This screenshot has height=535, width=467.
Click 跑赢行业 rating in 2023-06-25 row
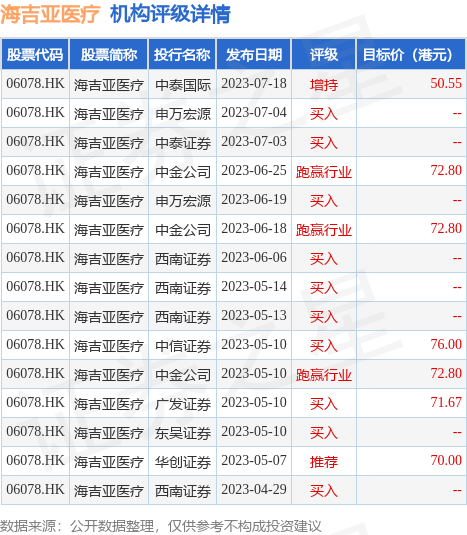(x=324, y=172)
